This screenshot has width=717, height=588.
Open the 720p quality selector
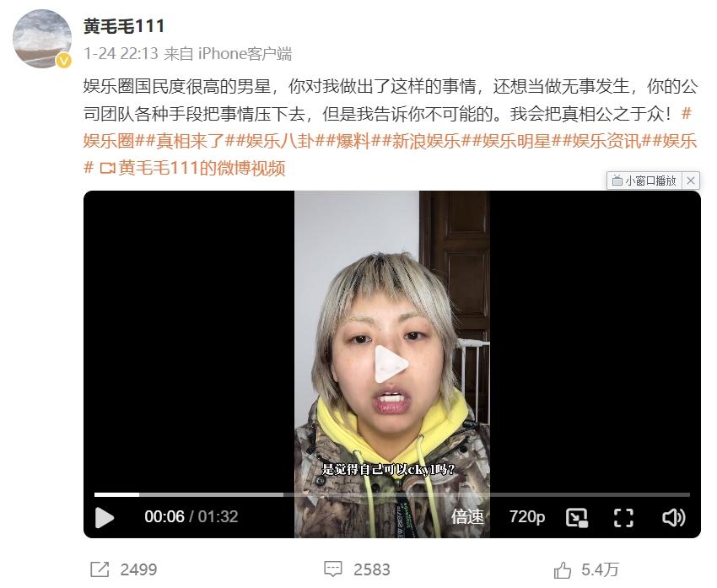526,517
